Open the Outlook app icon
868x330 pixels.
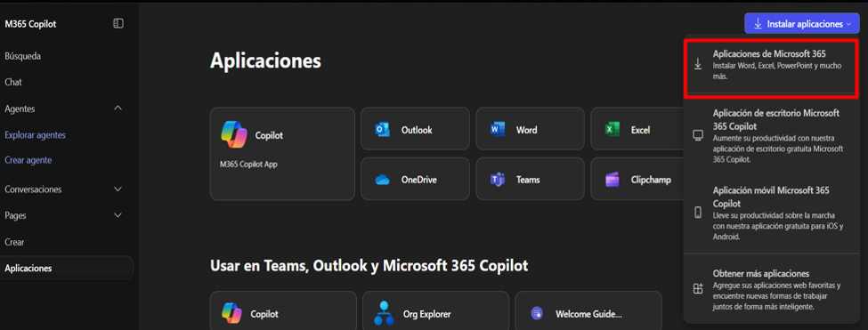[383, 130]
